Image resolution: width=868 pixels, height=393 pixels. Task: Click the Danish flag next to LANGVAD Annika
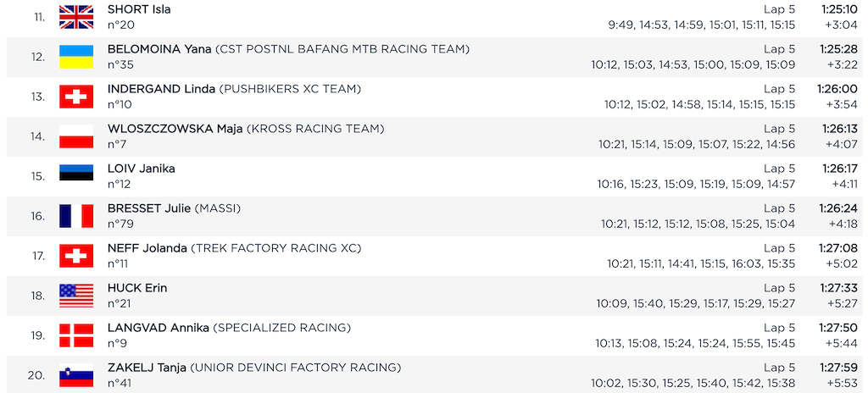point(76,335)
